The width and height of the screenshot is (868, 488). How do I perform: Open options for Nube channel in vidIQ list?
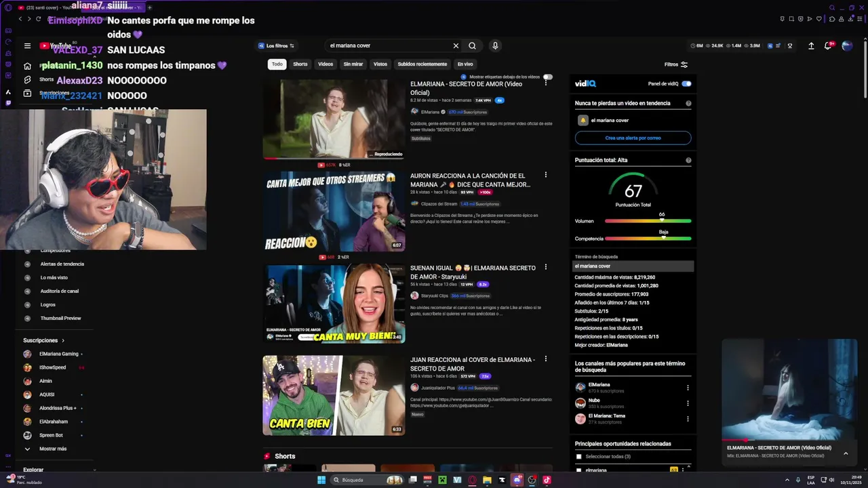(688, 403)
